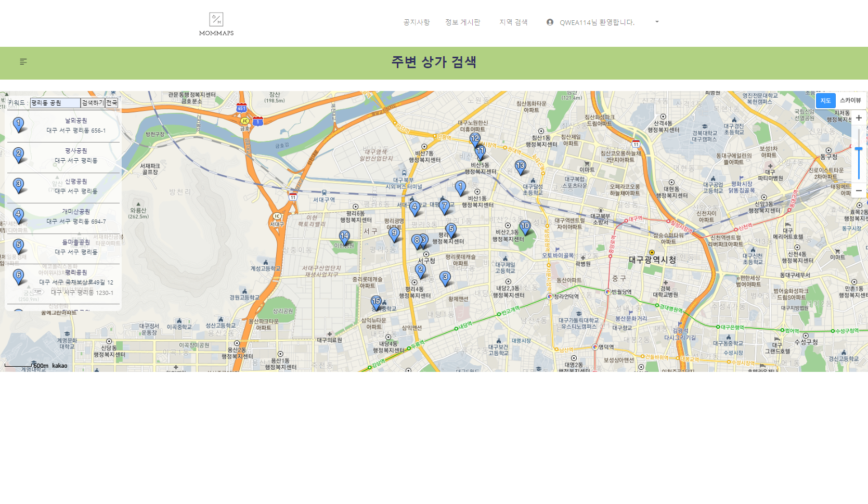The height and width of the screenshot is (504, 868).
Task: Click the MOMMAPS logo
Action: [216, 23]
